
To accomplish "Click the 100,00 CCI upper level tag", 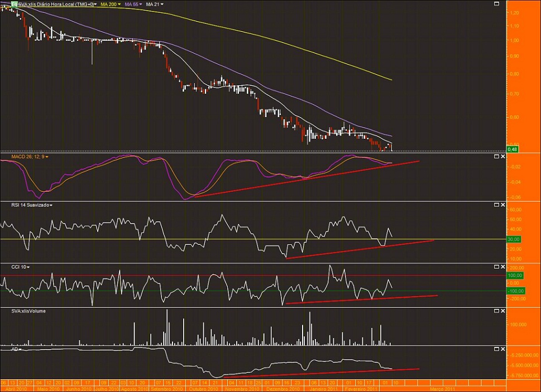I will click(515, 275).
